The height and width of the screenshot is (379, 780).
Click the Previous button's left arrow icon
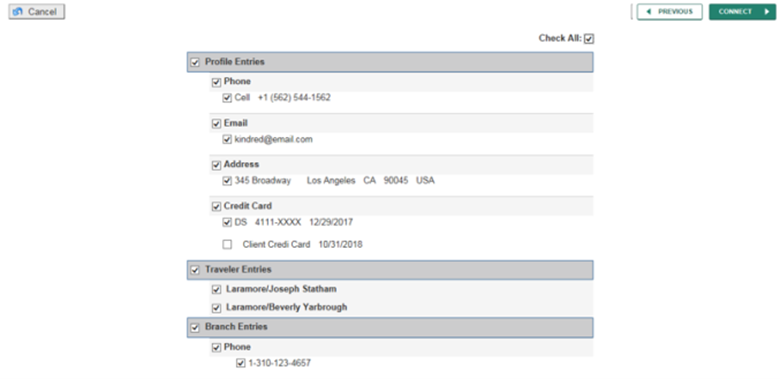(x=648, y=11)
